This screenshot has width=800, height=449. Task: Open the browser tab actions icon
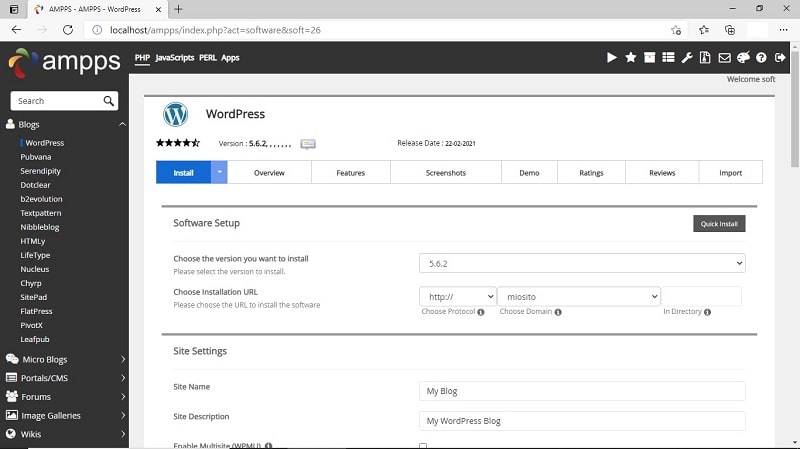(x=14, y=9)
